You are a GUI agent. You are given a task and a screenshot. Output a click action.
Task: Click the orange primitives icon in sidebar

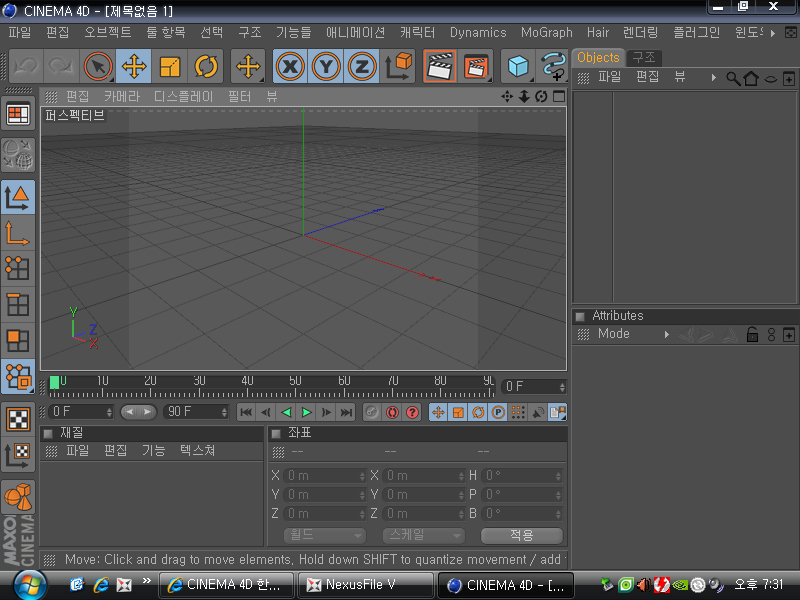18,497
